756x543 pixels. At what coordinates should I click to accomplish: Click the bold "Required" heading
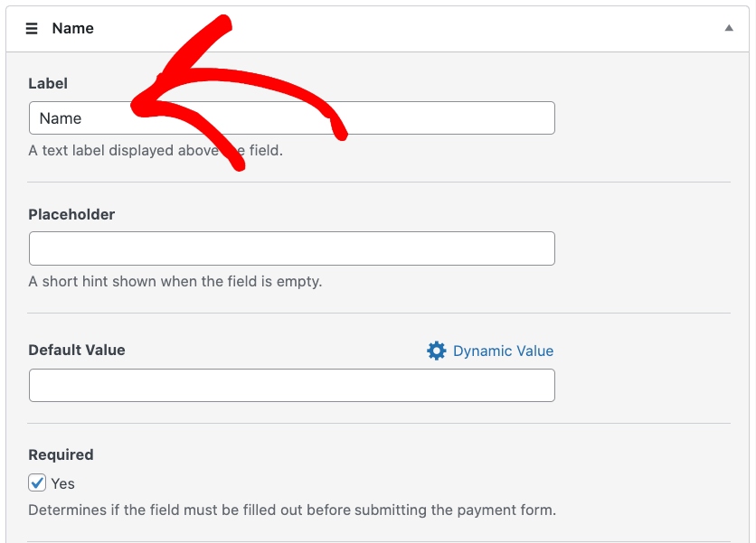point(61,454)
